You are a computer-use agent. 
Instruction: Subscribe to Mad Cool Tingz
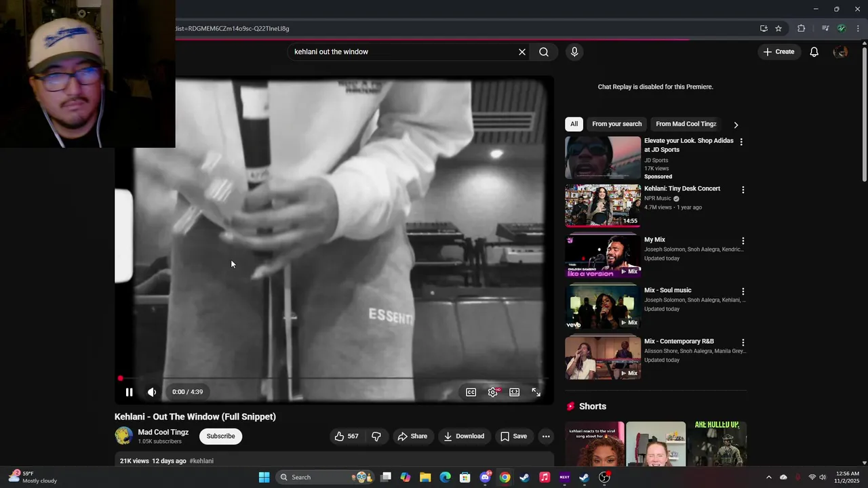click(220, 436)
